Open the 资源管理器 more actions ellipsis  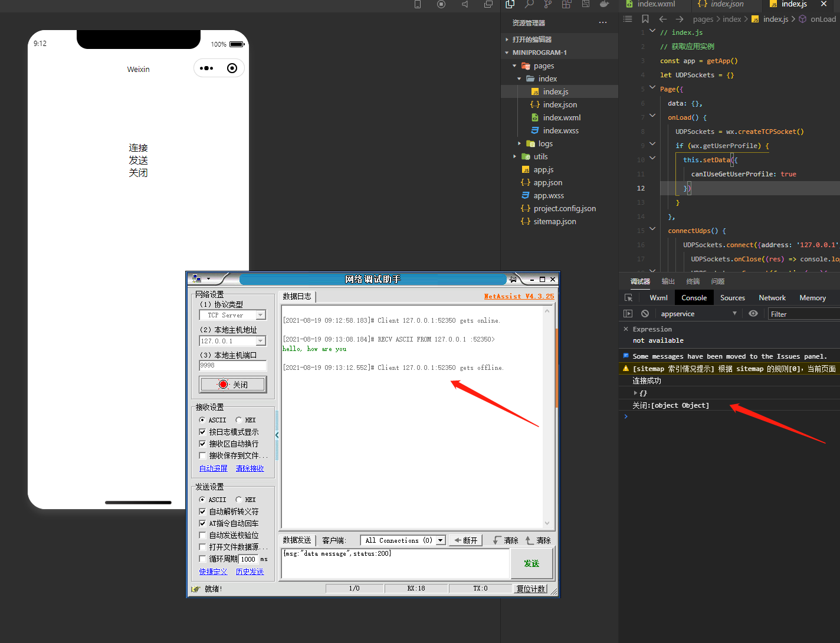pyautogui.click(x=603, y=23)
